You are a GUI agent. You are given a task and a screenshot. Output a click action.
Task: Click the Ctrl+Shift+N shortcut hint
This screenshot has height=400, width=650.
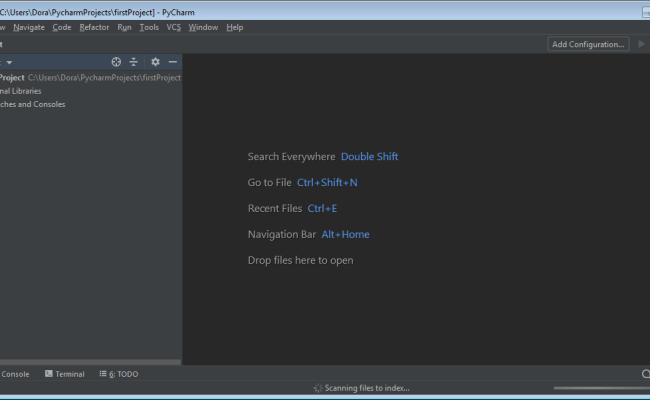tap(327, 182)
